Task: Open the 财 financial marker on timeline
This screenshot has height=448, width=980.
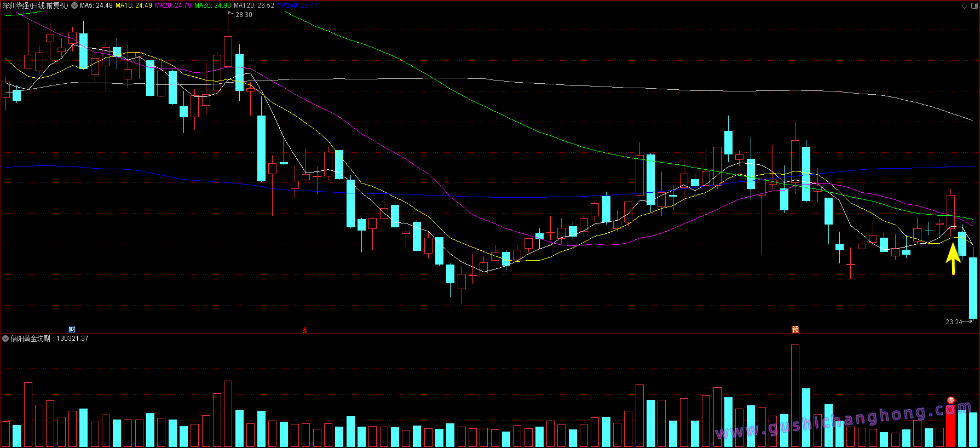Action: pos(72,329)
